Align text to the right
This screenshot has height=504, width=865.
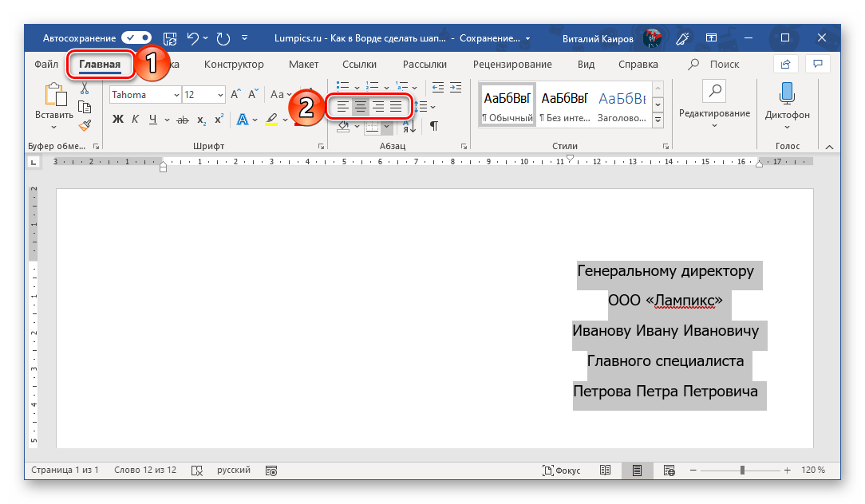pyautogui.click(x=378, y=106)
